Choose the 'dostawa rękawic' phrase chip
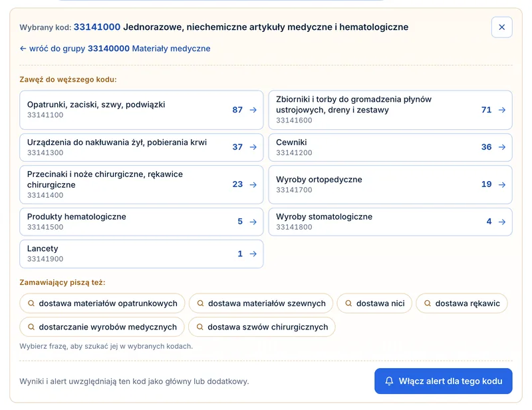Image resolution: width=532 pixels, height=410 pixels. coord(462,304)
